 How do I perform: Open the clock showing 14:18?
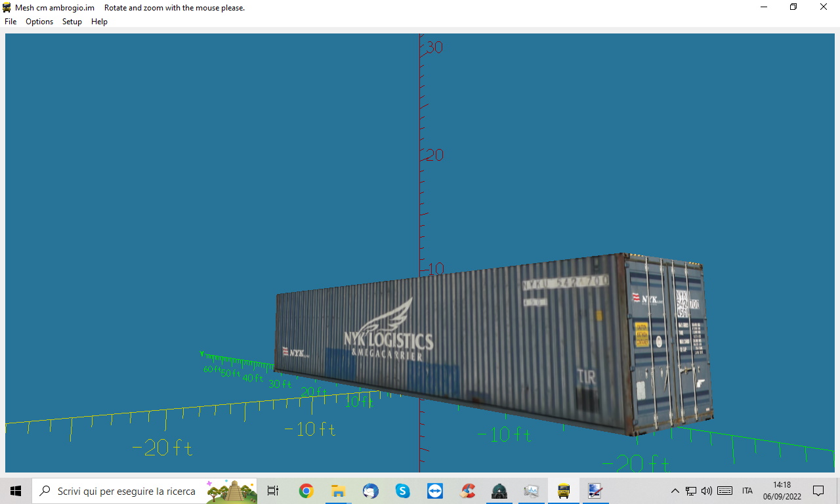pos(782,491)
